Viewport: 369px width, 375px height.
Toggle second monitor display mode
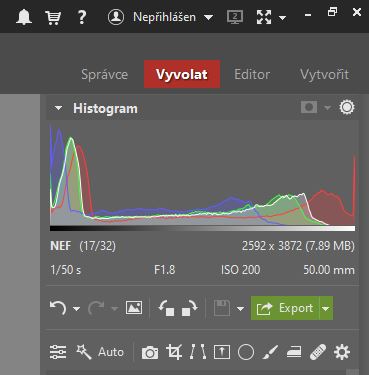click(x=235, y=17)
